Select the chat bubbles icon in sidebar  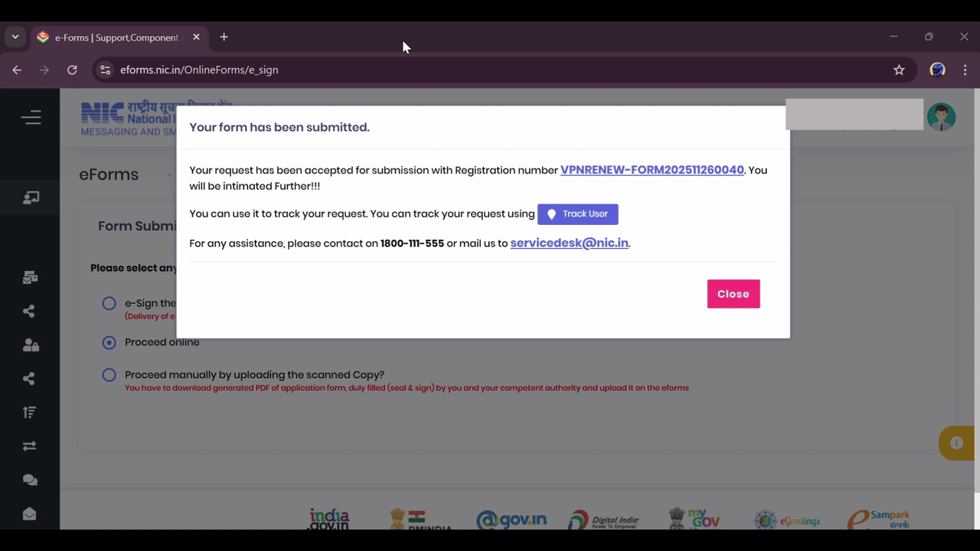click(x=30, y=480)
